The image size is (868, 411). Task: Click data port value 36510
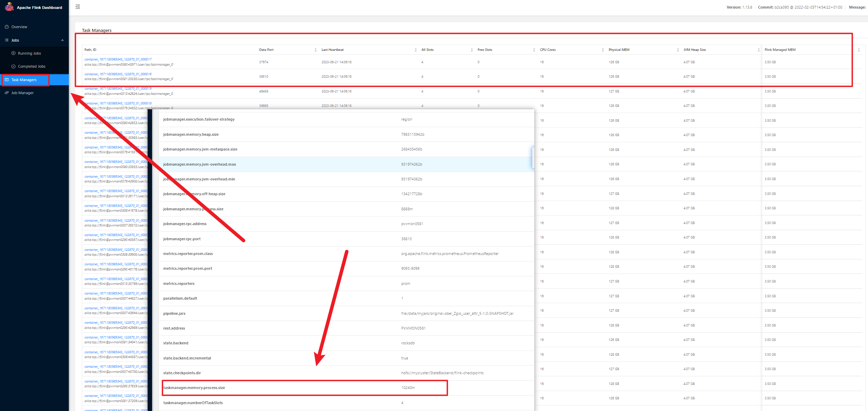coord(264,77)
